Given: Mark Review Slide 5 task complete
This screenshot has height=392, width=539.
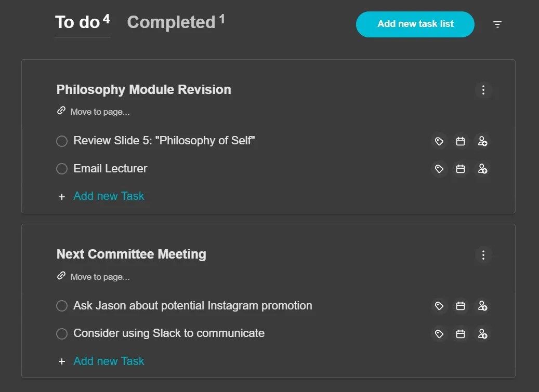Looking at the screenshot, I should tap(62, 141).
